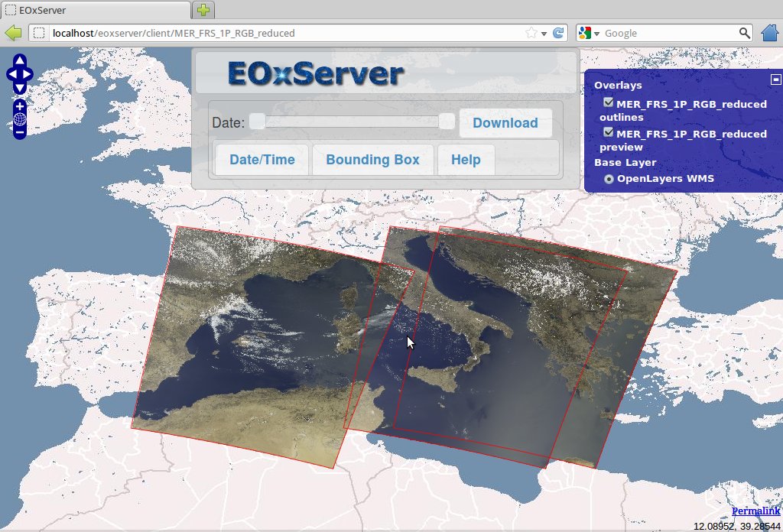The width and height of the screenshot is (783, 532).
Task: Open the search engine dropdown
Action: pyautogui.click(x=596, y=34)
